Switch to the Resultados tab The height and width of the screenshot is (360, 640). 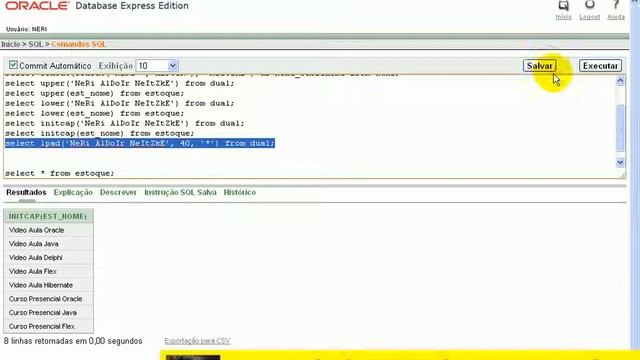[26, 192]
